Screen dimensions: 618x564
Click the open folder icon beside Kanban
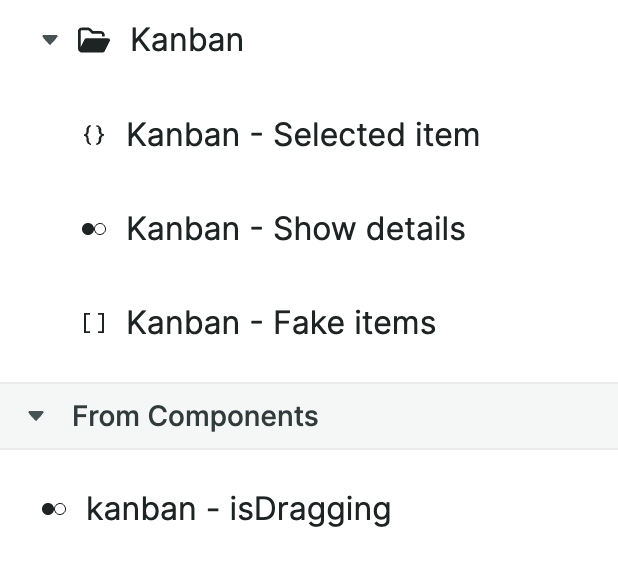pyautogui.click(x=93, y=41)
